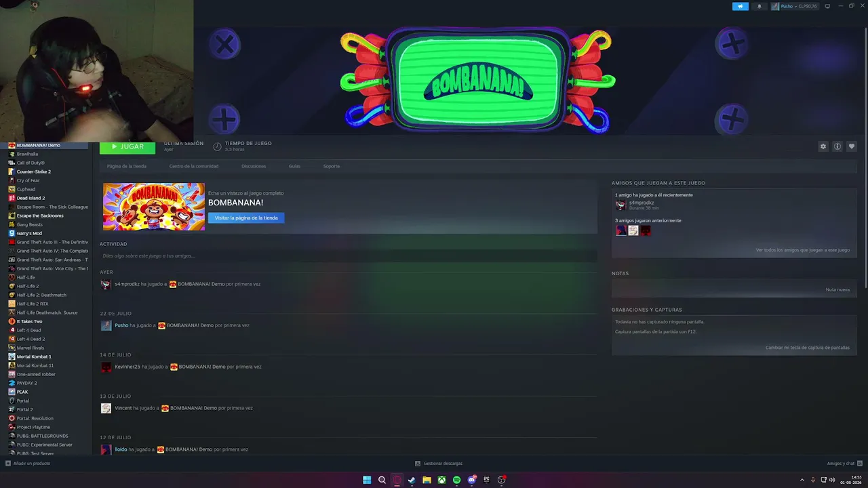Open the game settings gear icon

(x=823, y=146)
